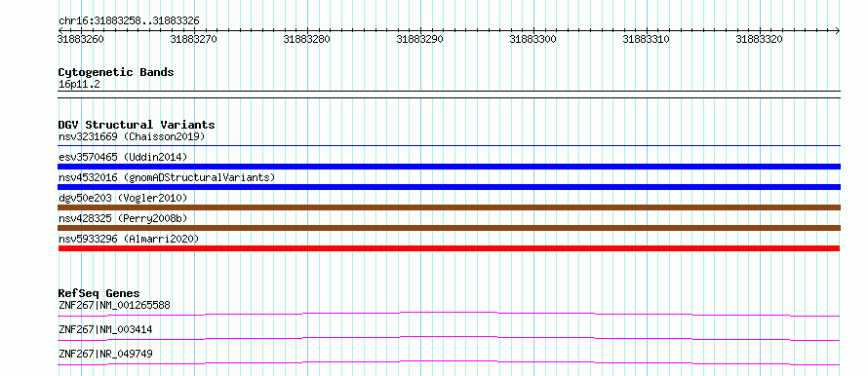Click the magenta line under ZNF267|NM_003414
This screenshot has height=376, width=868.
tap(449, 337)
